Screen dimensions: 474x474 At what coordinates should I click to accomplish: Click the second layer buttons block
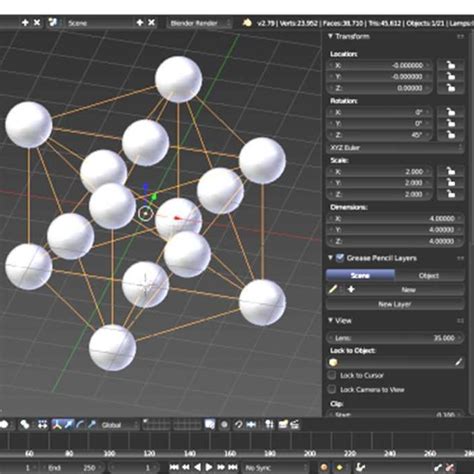click(x=187, y=425)
